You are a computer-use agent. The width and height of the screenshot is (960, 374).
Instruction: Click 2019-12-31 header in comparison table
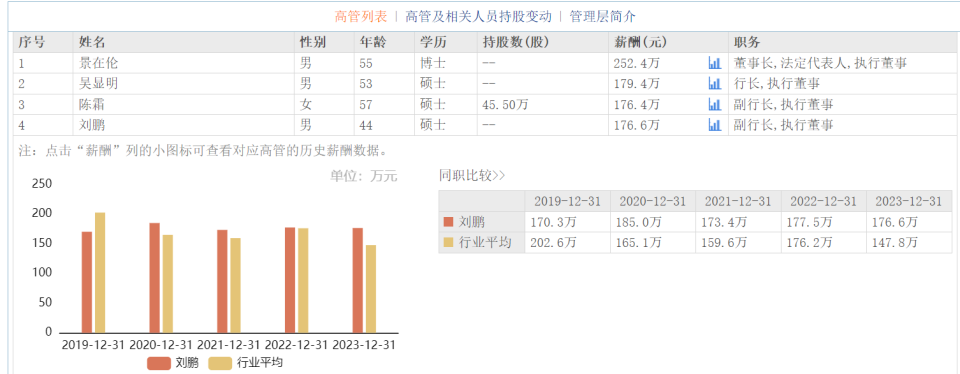click(x=568, y=201)
